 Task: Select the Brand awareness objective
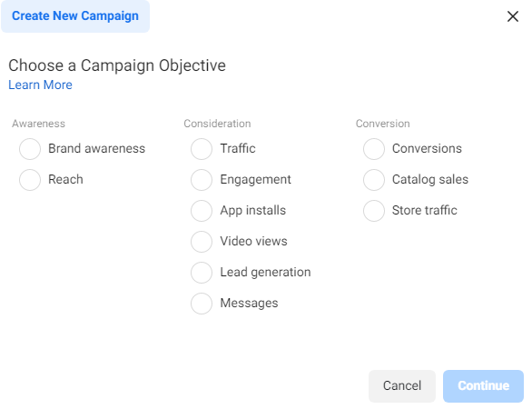point(30,149)
